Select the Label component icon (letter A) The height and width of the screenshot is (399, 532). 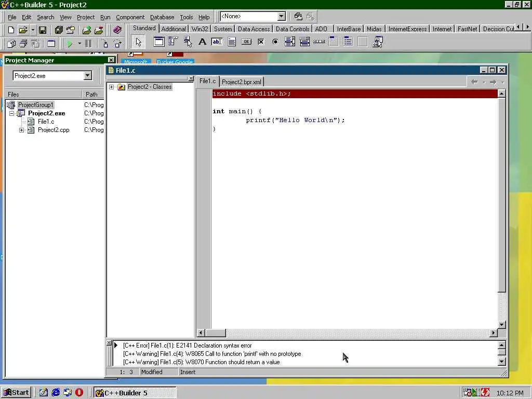[202, 42]
